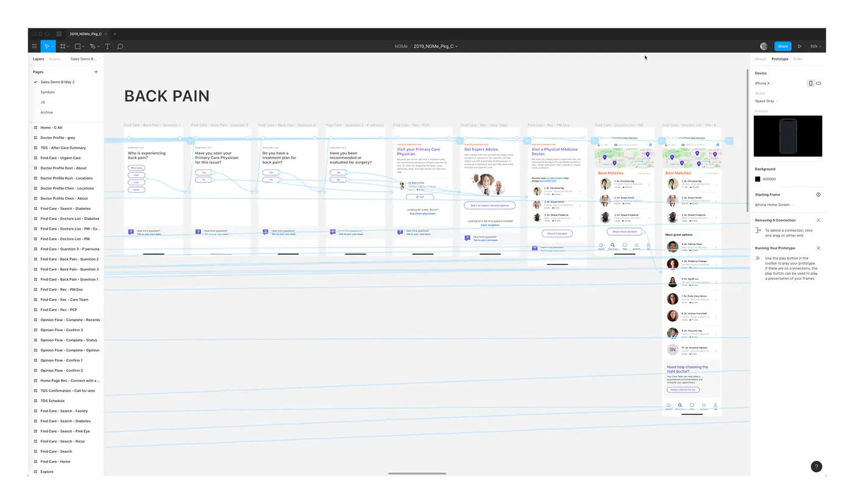Open the Frame tool options dropdown arrow
The height and width of the screenshot is (504, 854).
click(x=68, y=46)
